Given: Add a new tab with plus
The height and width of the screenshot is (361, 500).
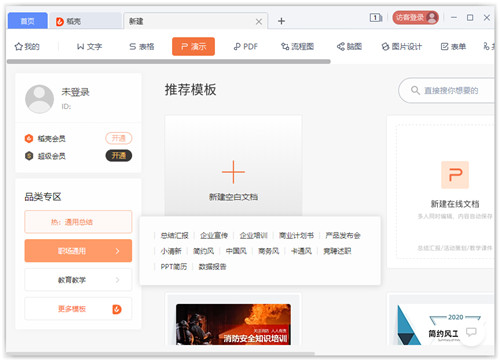Looking at the screenshot, I should [x=281, y=21].
